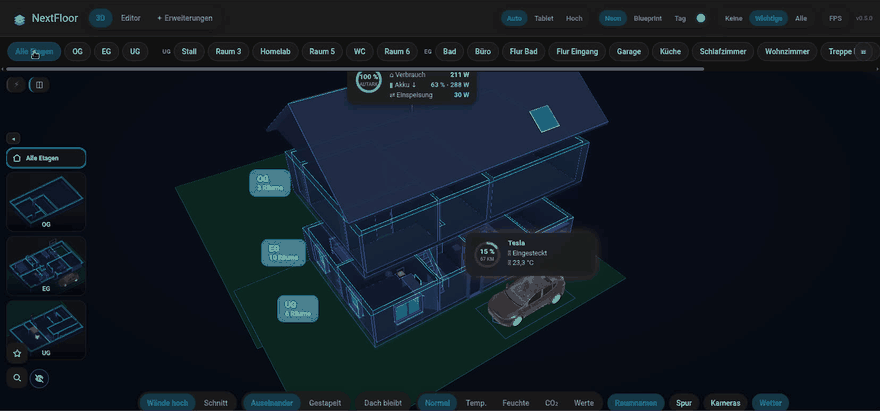Click the Tesla charge ring gauge
Viewport: 880px width, 411px height.
click(x=487, y=254)
